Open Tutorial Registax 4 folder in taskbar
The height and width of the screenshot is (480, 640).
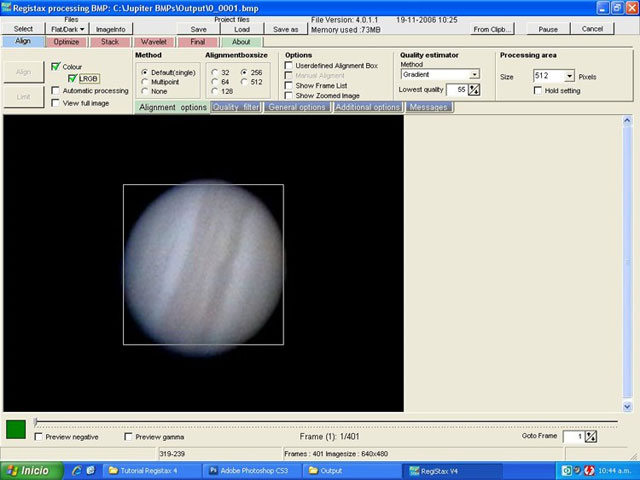point(148,470)
